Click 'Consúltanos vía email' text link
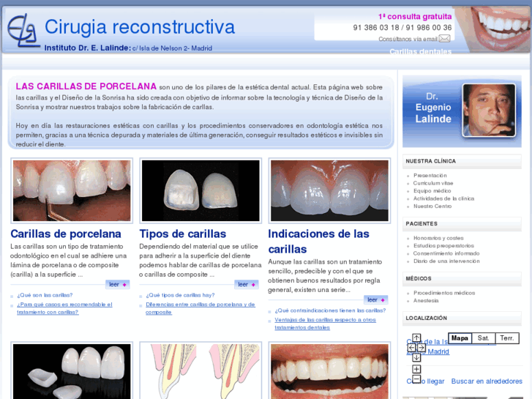532x399 pixels. [x=408, y=39]
